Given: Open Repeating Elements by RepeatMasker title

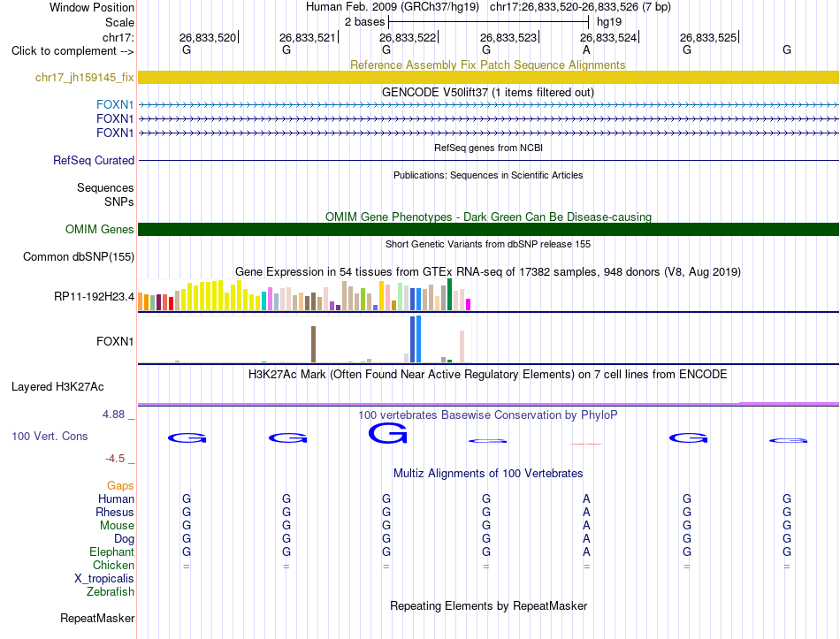Looking at the screenshot, I should click(488, 605).
